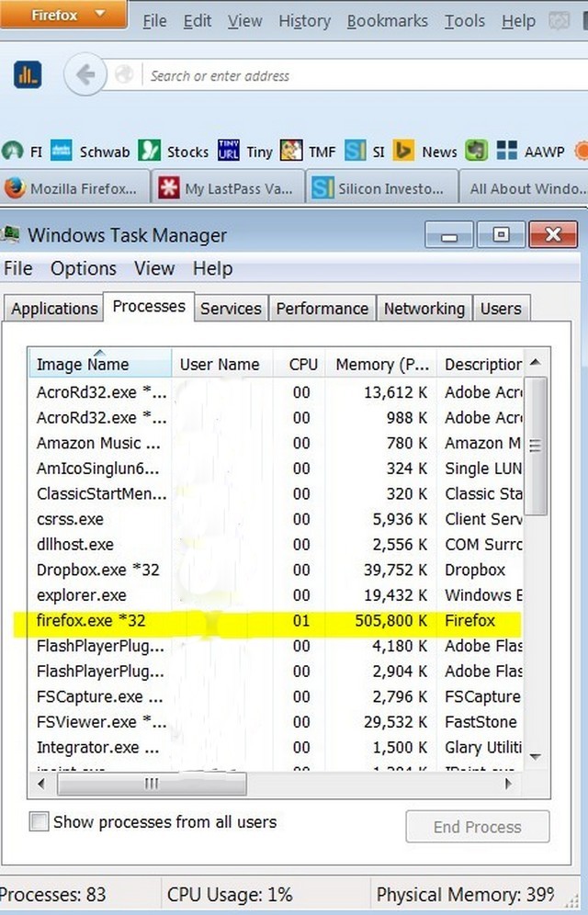
Task: Sort by Image Name column header
Action: 100,364
